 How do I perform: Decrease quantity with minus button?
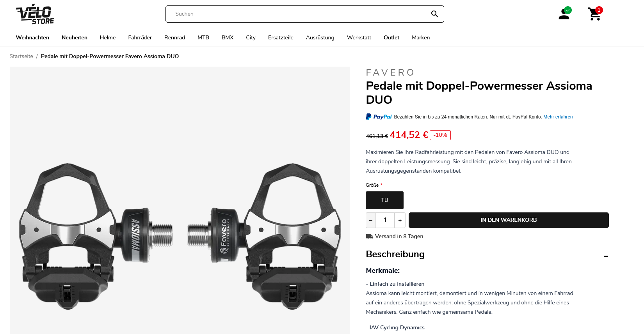coord(371,220)
